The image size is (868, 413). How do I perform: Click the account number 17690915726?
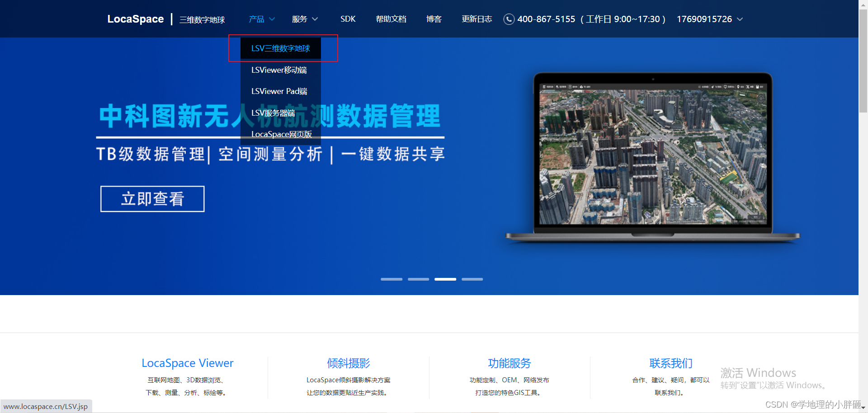(704, 19)
